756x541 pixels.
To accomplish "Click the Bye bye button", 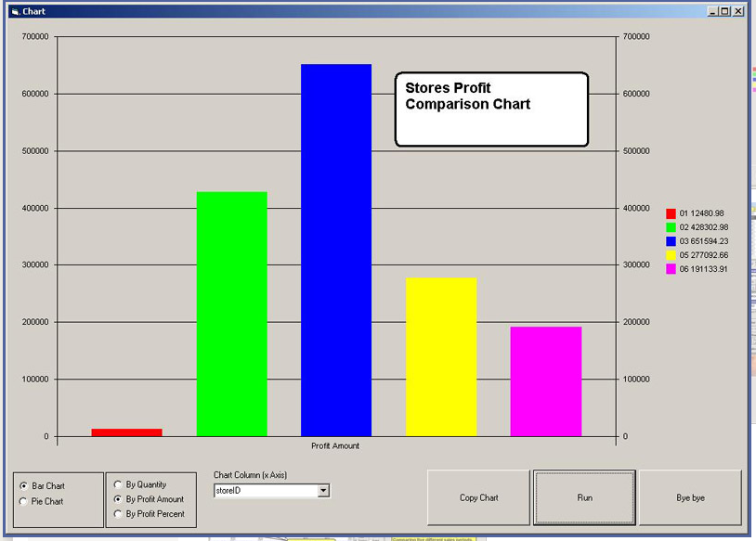I will coord(690,498).
